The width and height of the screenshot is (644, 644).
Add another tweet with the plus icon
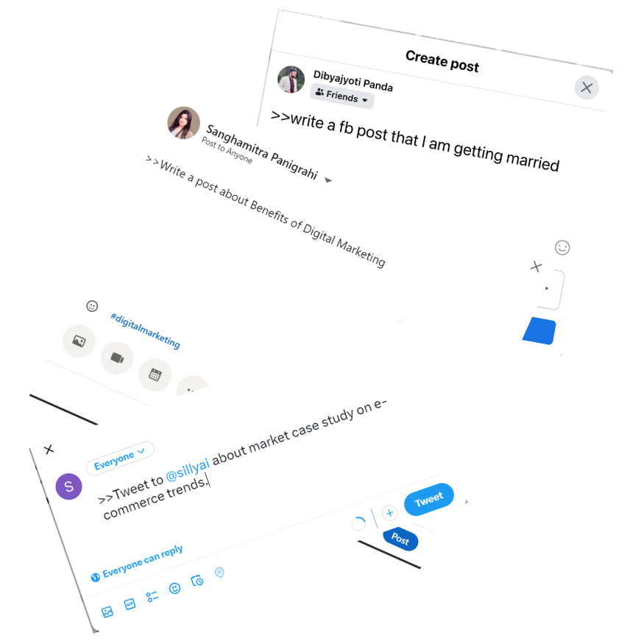(x=389, y=512)
